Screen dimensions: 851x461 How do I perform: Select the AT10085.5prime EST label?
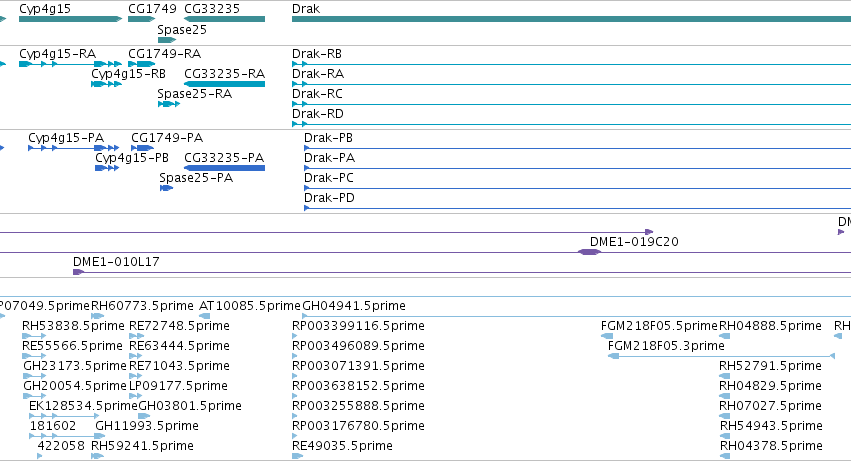[250, 306]
